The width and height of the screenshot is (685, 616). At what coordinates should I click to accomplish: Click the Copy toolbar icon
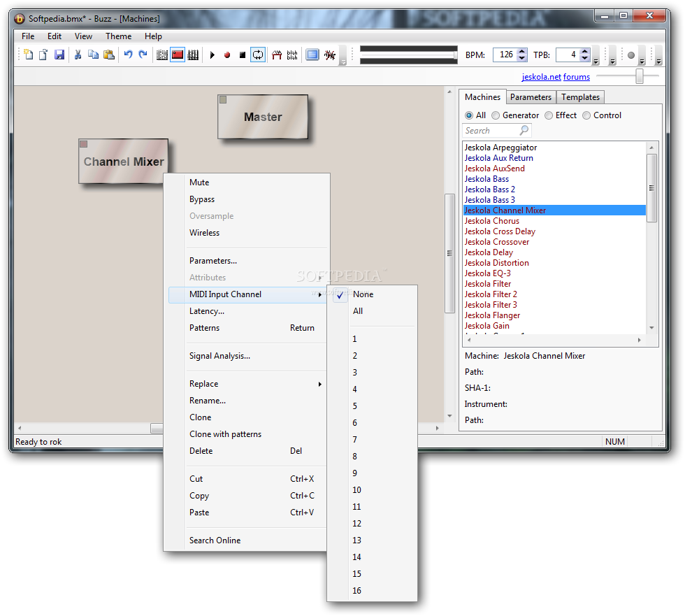[x=93, y=55]
